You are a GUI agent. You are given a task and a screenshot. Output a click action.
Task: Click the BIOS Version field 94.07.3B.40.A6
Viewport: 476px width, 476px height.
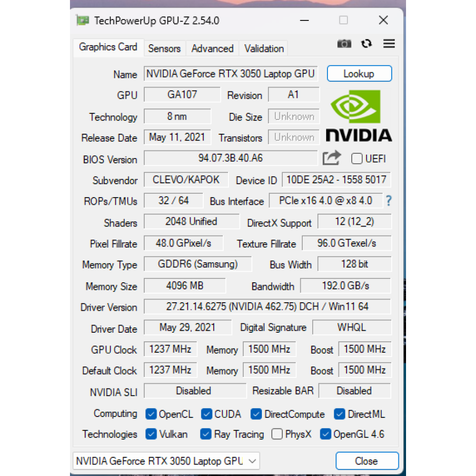coord(231,158)
